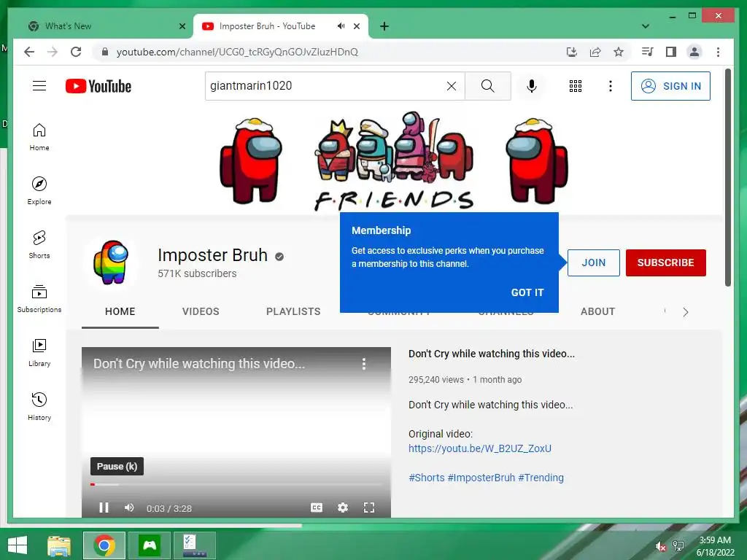Viewport: 747px width, 560px height.
Task: Open the youtu.be original video link
Action: click(480, 448)
